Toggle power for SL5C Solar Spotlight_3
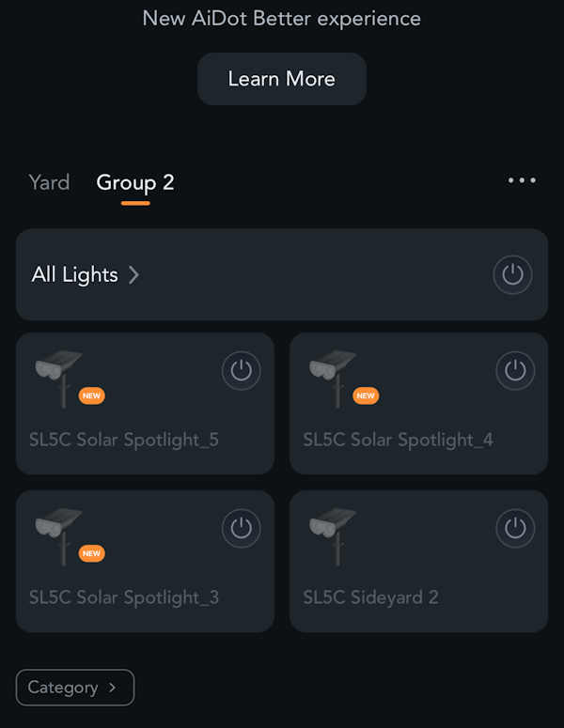 click(242, 528)
